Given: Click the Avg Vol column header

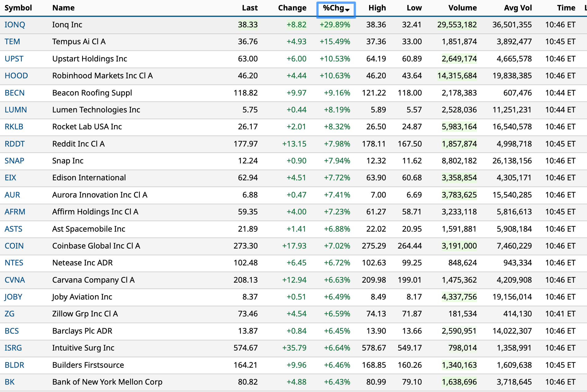Looking at the screenshot, I should click(x=518, y=8).
